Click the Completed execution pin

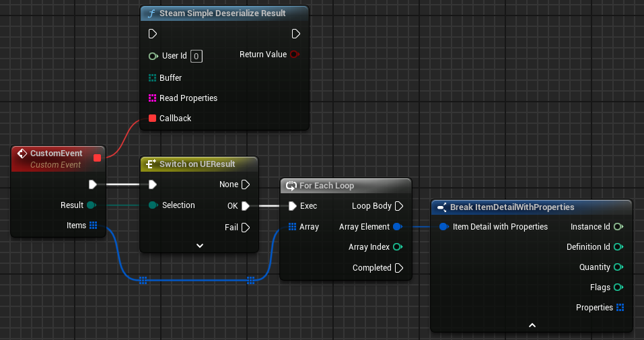tap(398, 268)
